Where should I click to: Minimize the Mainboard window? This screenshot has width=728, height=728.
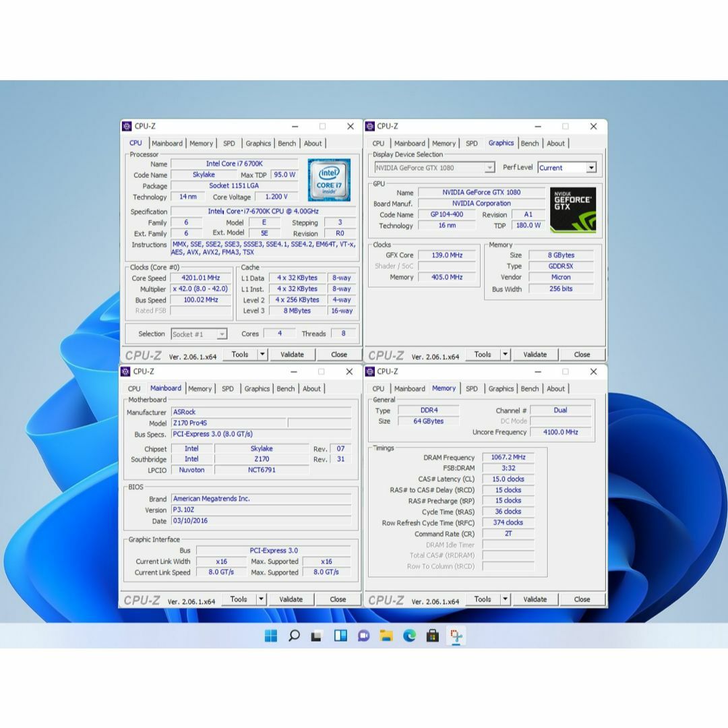(294, 371)
